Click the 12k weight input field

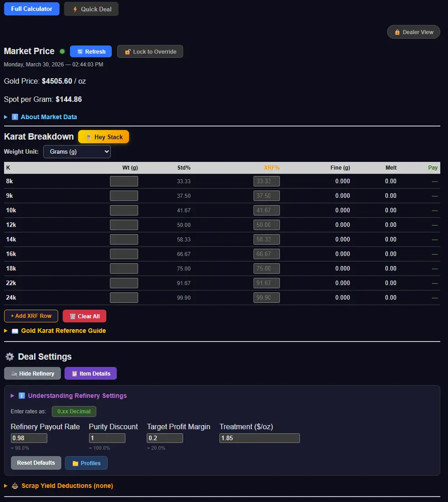pyautogui.click(x=124, y=225)
